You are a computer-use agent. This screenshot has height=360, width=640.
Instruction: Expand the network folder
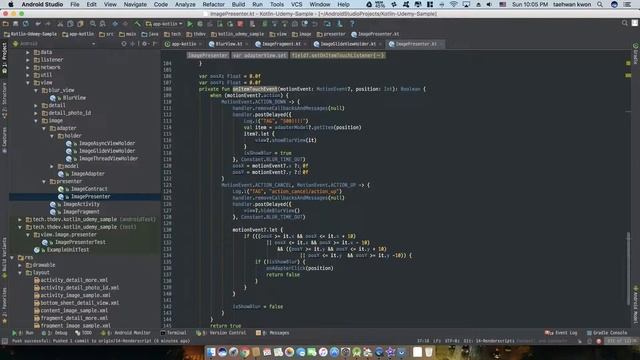point(28,67)
